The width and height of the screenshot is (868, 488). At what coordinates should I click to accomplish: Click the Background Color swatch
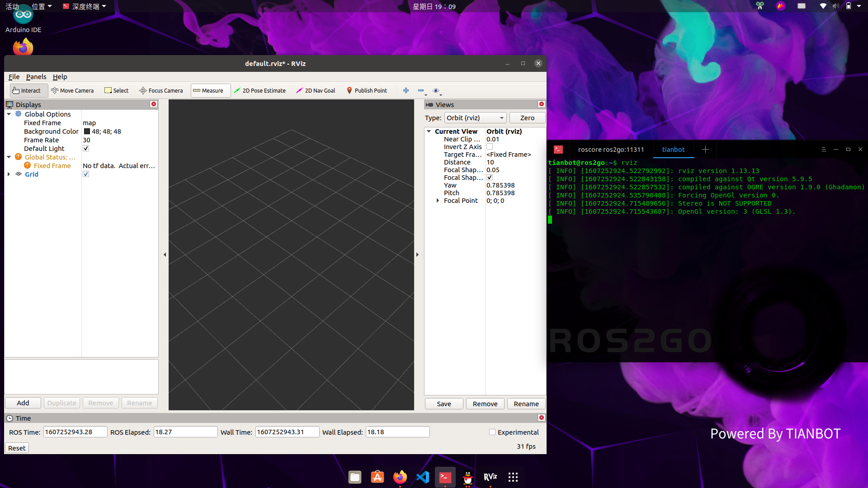pyautogui.click(x=87, y=131)
